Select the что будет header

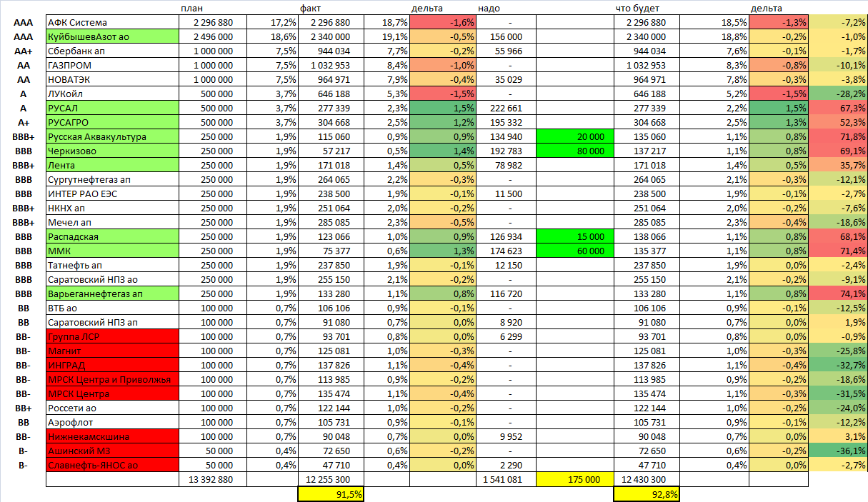(x=638, y=8)
